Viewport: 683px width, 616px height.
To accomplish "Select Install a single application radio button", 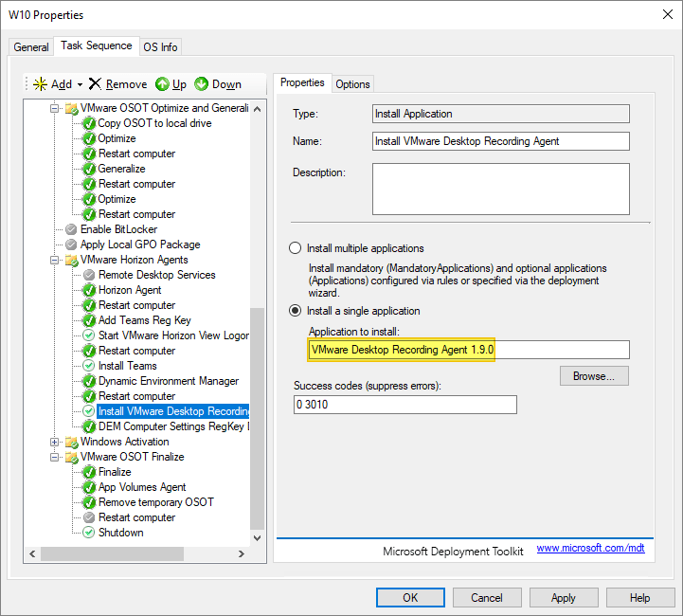I will coord(295,311).
